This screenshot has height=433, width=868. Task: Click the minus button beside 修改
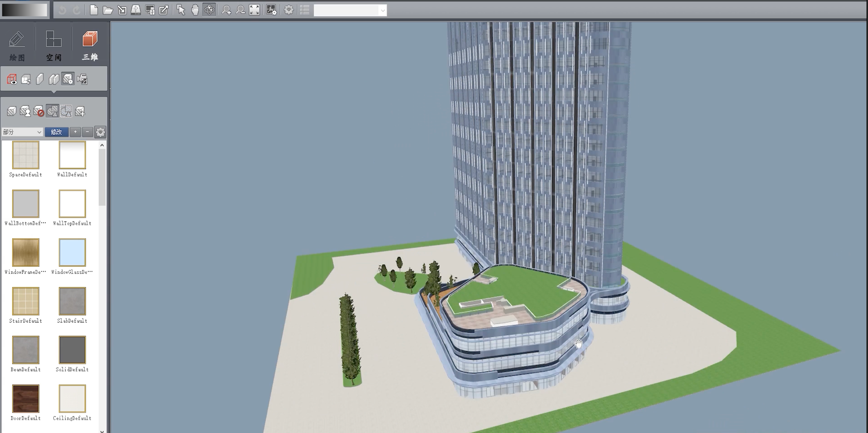87,132
